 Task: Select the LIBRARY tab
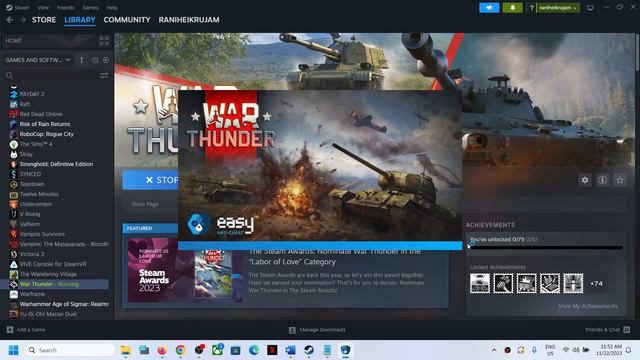(x=80, y=20)
